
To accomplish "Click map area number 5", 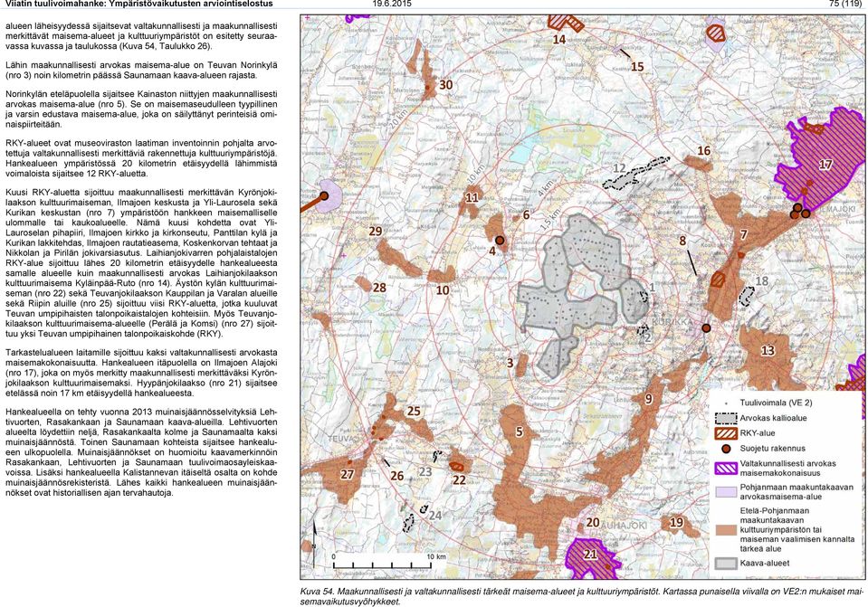I will click(520, 432).
